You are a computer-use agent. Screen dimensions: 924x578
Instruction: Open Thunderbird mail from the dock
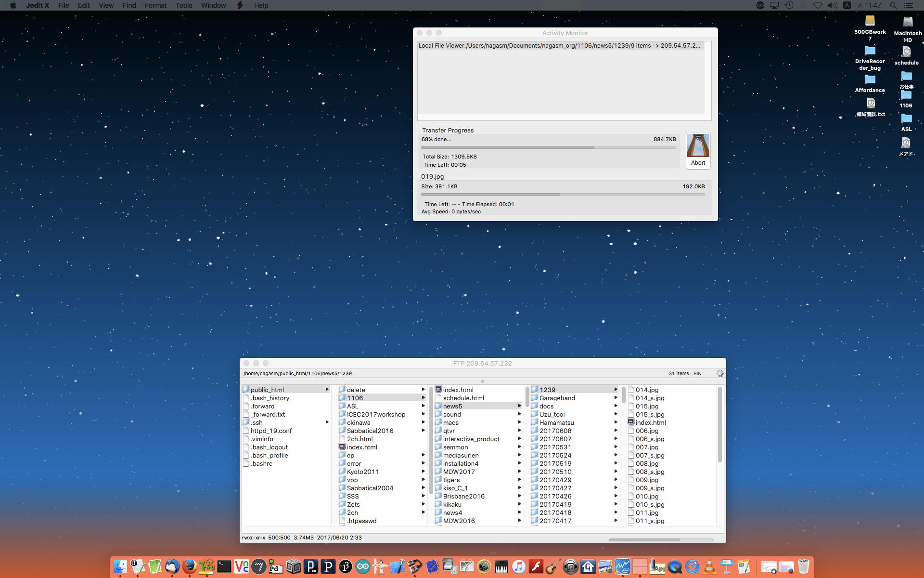click(172, 566)
